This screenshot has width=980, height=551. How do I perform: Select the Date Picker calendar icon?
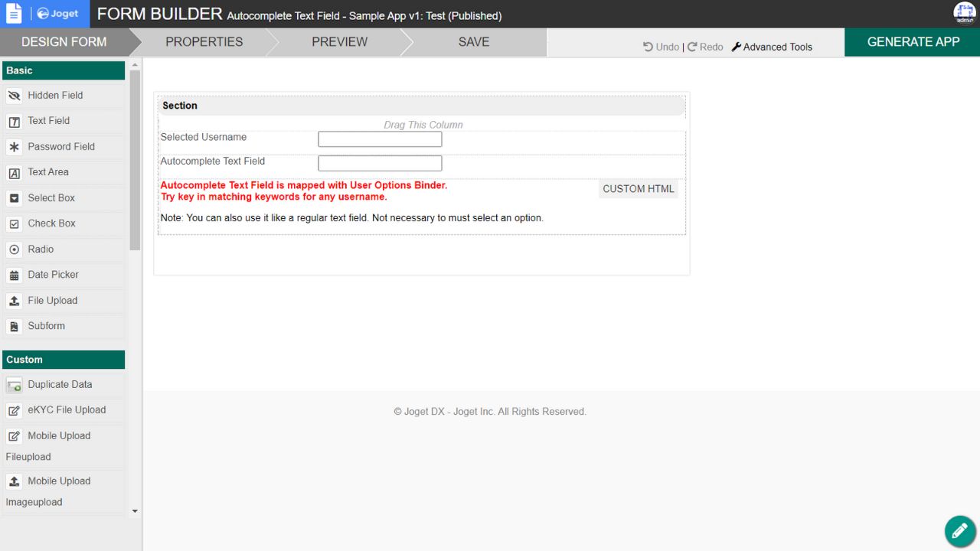pyautogui.click(x=14, y=275)
